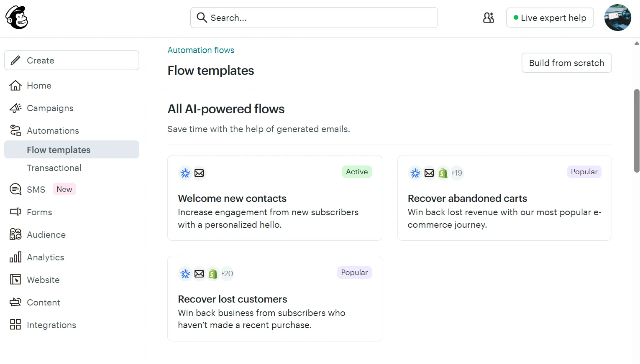Click Shopify icon on Recover lost customers

point(213,274)
